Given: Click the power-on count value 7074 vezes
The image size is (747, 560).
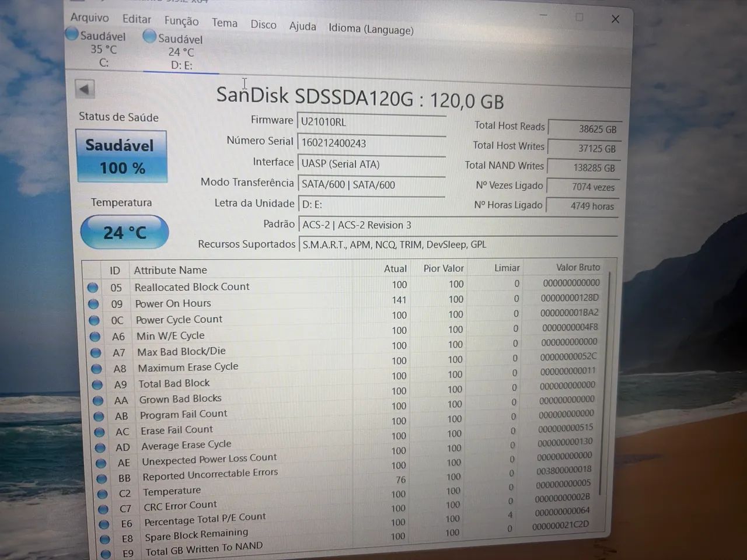Looking at the screenshot, I should click(x=584, y=187).
